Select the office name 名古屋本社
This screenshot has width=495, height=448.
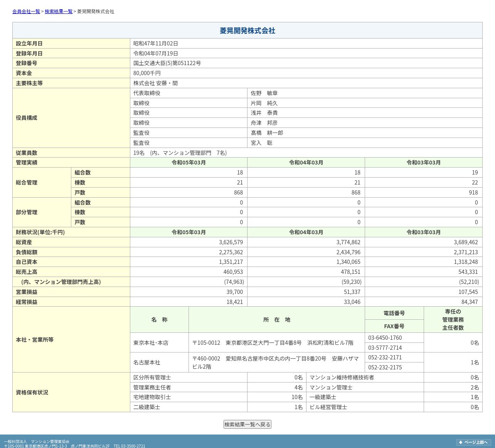(147, 362)
